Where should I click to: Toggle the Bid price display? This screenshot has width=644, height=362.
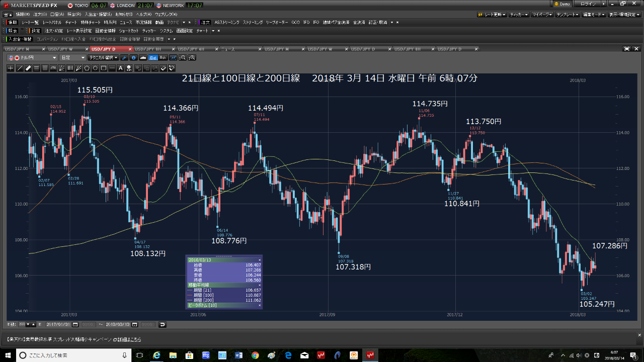tap(152, 58)
